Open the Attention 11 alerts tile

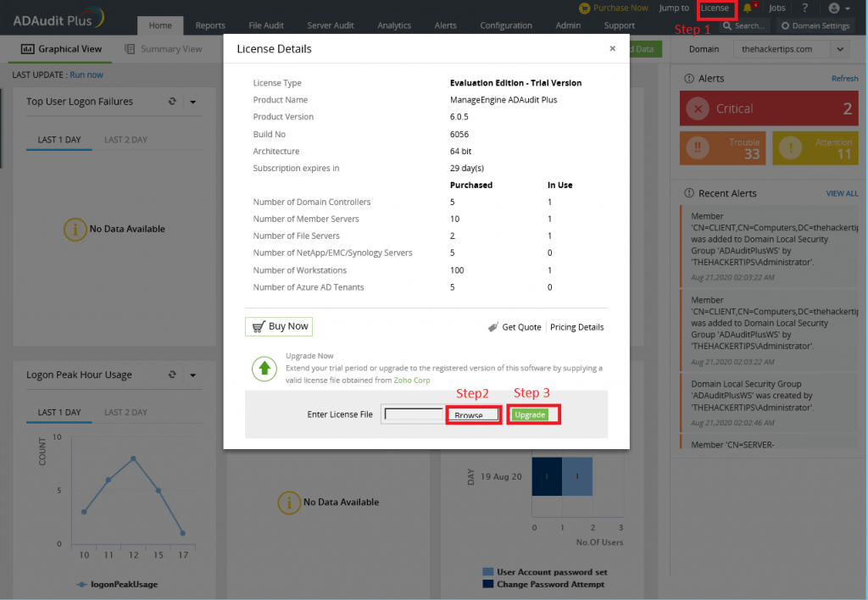point(815,147)
